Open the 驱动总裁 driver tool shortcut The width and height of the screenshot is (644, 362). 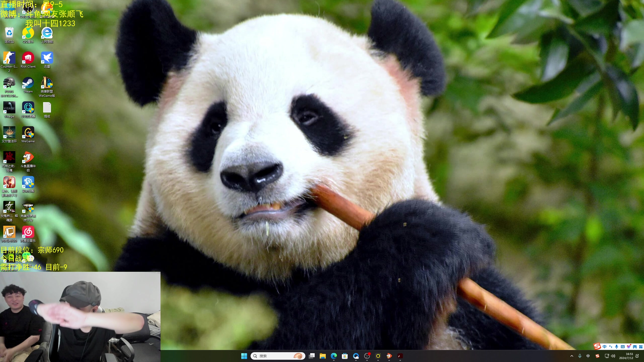28,185
